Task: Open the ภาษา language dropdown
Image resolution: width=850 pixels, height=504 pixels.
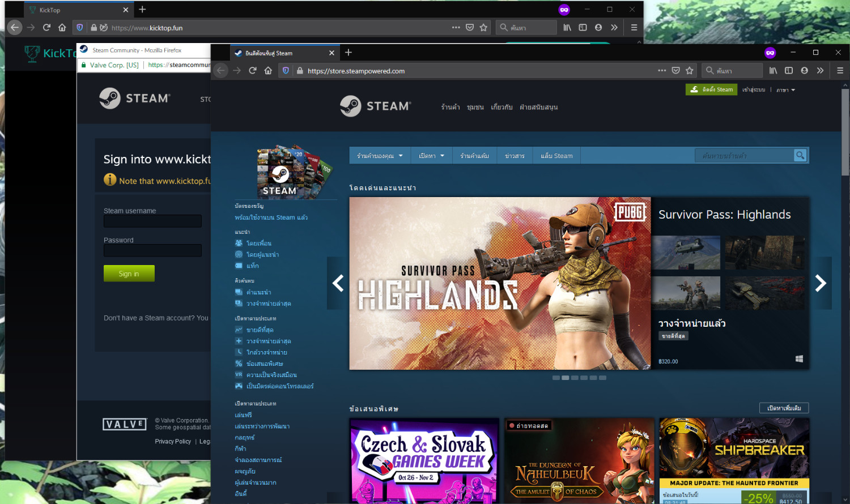Action: click(786, 90)
